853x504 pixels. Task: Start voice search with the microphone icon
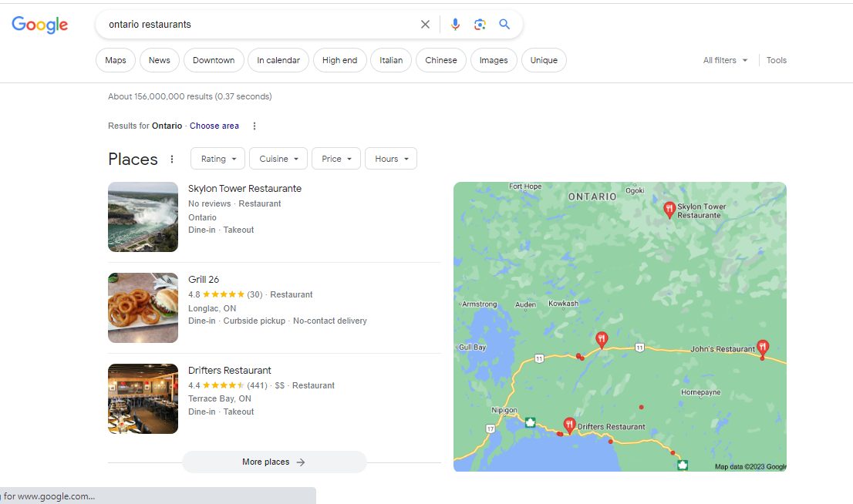click(x=455, y=25)
